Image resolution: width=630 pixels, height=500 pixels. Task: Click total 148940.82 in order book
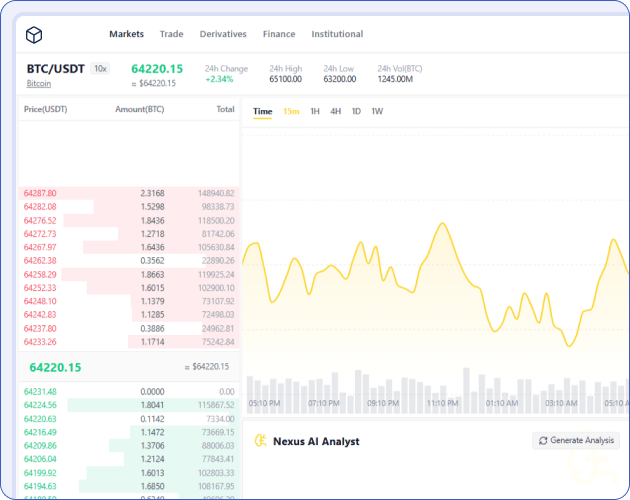[216, 193]
